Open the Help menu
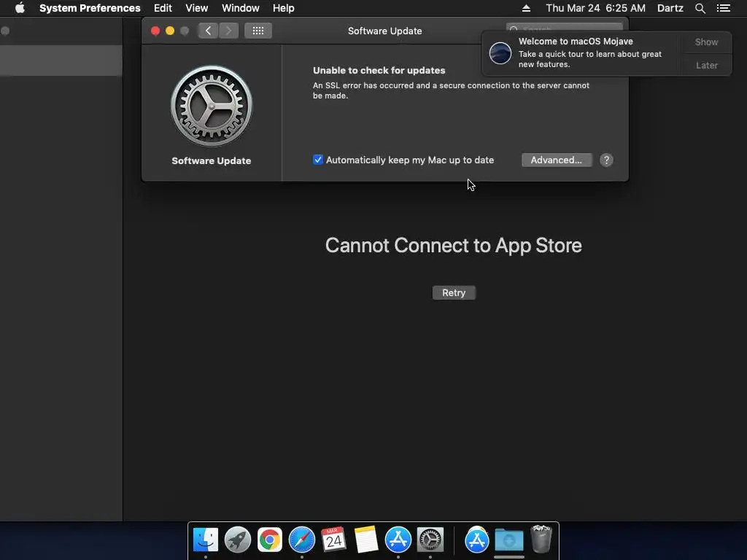 (x=284, y=8)
